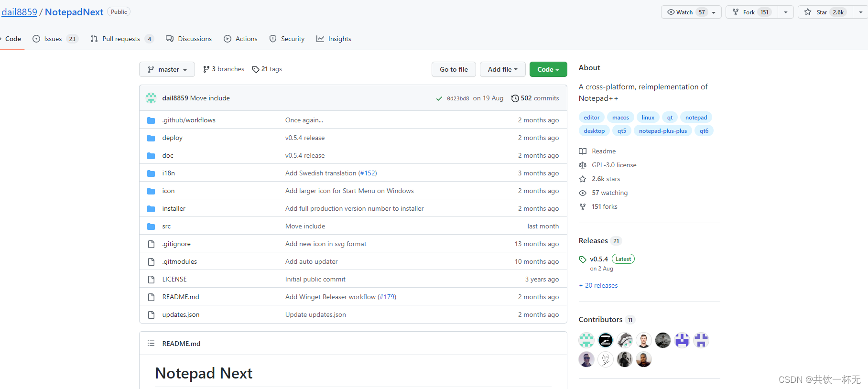Switch to the Actions tab
This screenshot has height=389, width=868.
[x=240, y=39]
